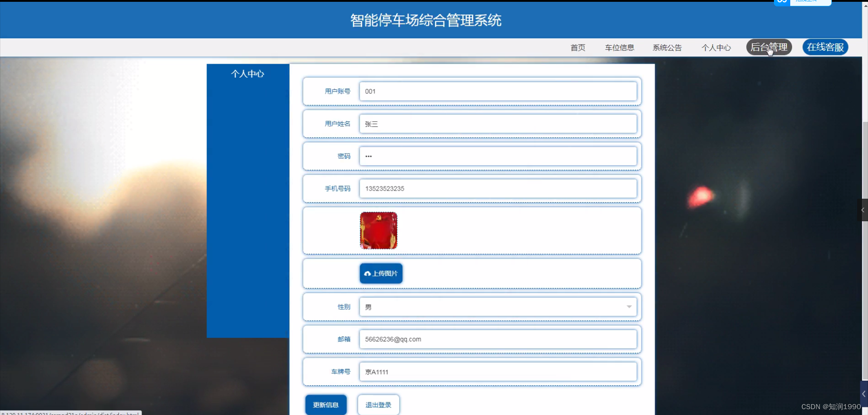The height and width of the screenshot is (415, 868).
Task: Click the avatar photo thumbnail in the profile form
Action: tap(378, 230)
